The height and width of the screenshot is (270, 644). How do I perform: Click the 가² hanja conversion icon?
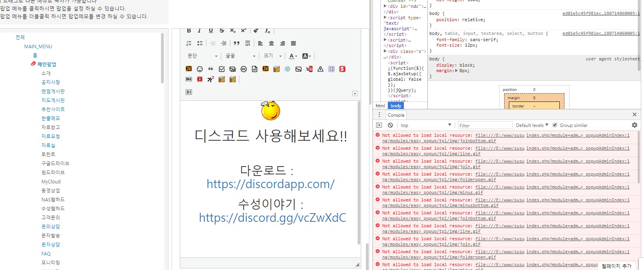[x=211, y=79]
